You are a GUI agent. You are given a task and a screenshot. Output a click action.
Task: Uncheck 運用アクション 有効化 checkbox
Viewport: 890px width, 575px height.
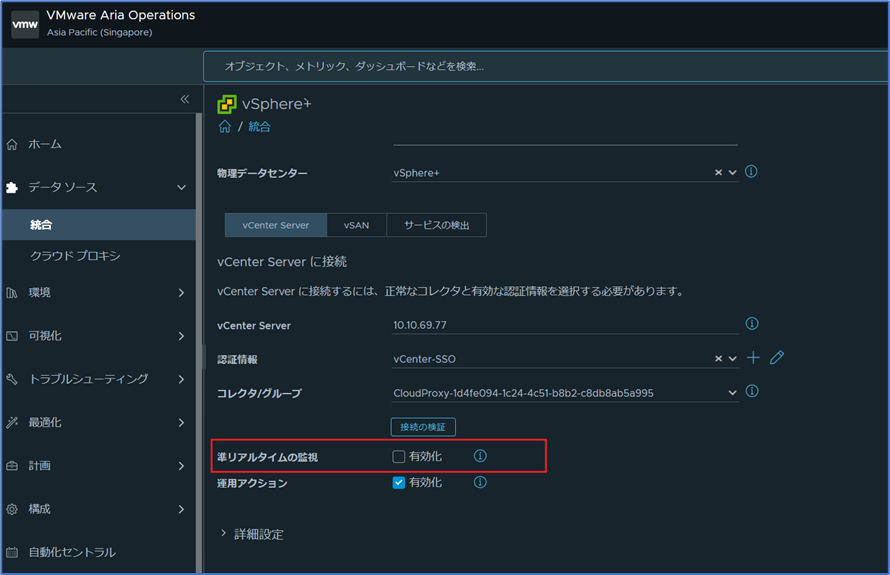[x=399, y=482]
